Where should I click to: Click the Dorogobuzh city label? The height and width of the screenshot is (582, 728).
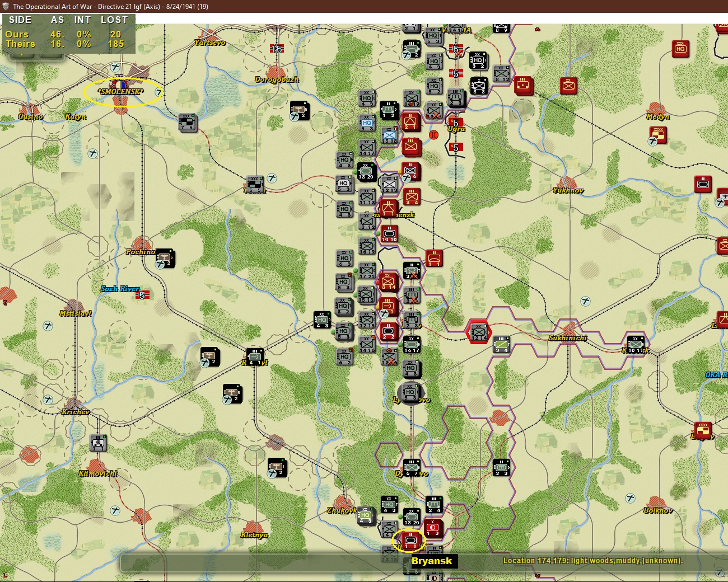coord(277,79)
